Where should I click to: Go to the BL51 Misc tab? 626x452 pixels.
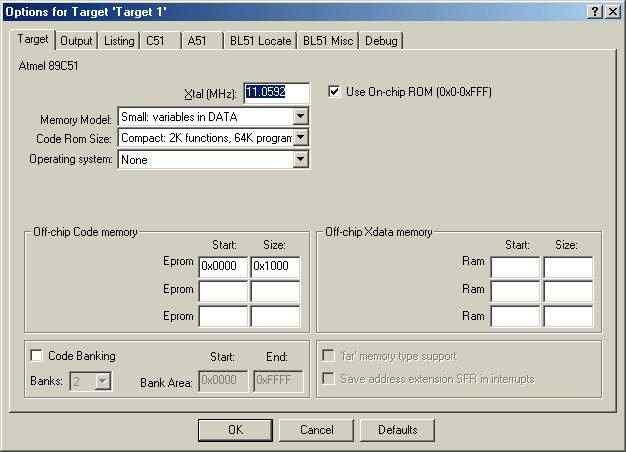[x=328, y=40]
